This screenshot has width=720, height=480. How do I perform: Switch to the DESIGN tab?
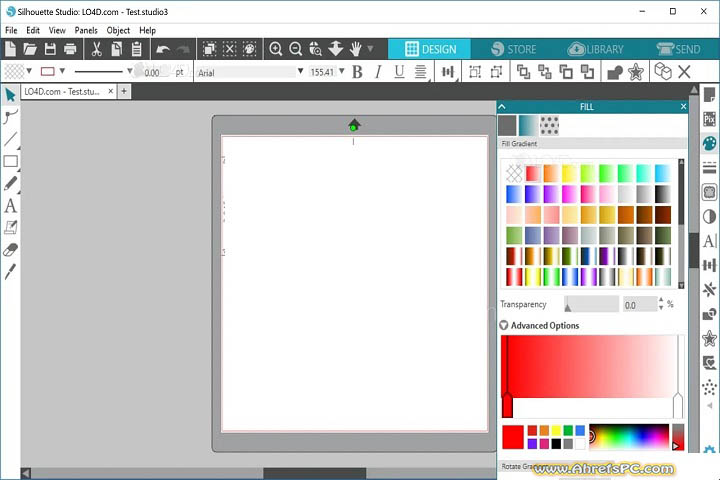coord(429,49)
